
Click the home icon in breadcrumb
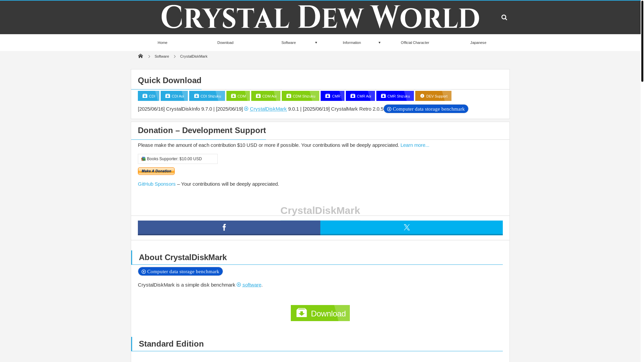tap(141, 56)
